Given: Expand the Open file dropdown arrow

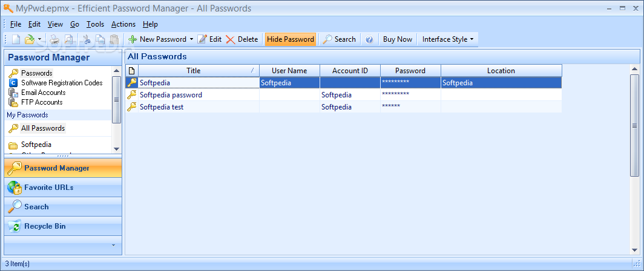Looking at the screenshot, I should pos(39,39).
